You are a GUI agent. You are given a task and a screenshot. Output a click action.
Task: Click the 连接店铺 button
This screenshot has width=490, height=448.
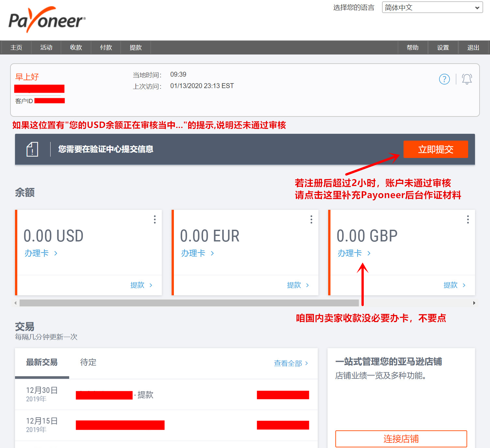tap(401, 439)
